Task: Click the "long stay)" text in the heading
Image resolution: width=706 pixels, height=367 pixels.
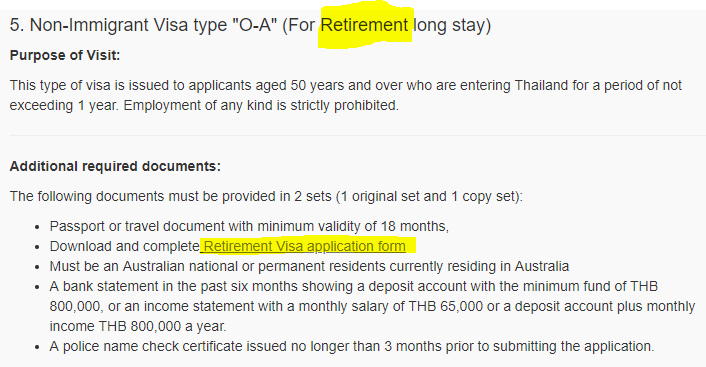Action: click(452, 25)
